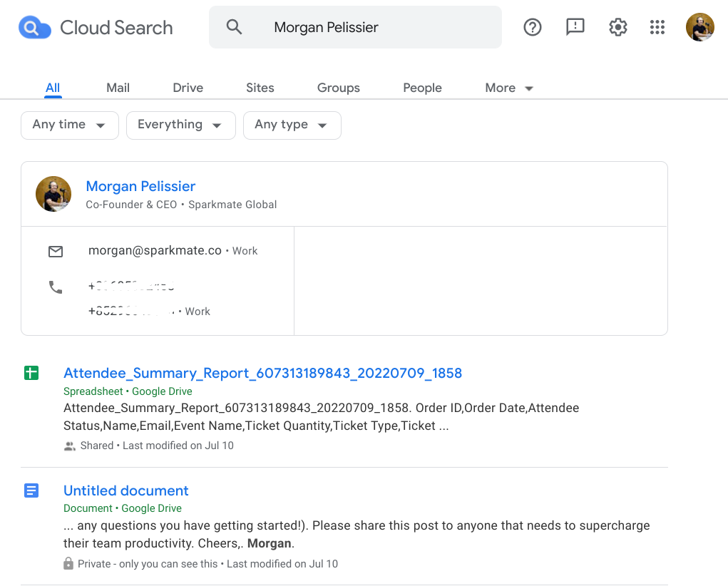Viewport: 728px width, 586px height.
Task: Switch to the All tab
Action: point(53,88)
